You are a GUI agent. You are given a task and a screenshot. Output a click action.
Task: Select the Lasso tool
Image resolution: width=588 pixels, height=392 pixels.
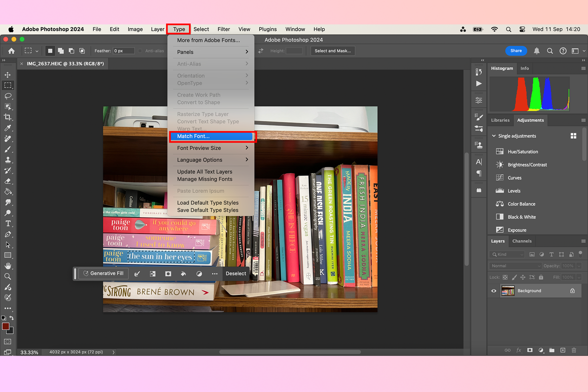7,96
